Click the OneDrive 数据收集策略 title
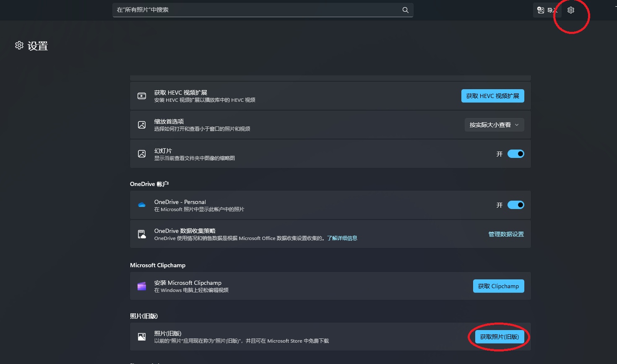Screen dimensions: 617x364 coord(185,231)
